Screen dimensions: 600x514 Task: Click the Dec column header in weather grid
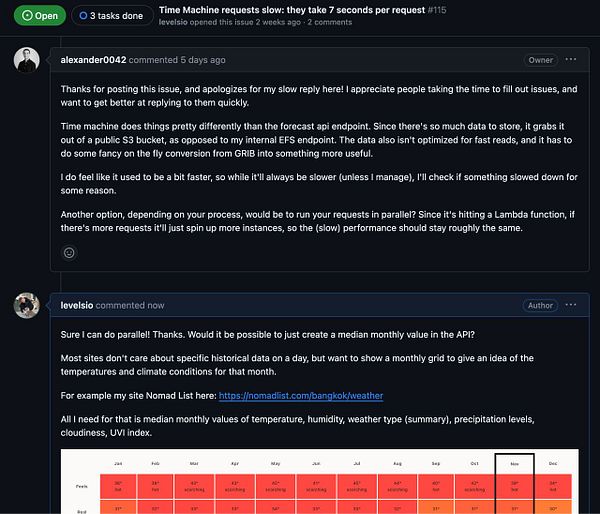[555, 463]
